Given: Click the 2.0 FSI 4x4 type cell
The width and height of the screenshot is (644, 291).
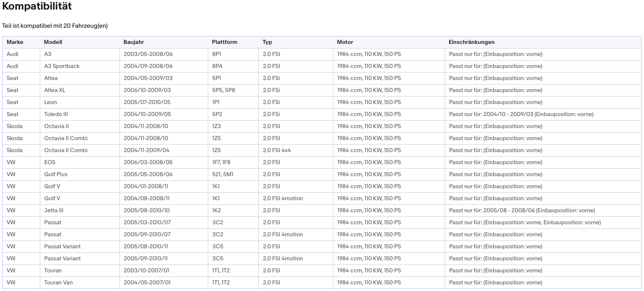Looking at the screenshot, I should pos(277,150).
